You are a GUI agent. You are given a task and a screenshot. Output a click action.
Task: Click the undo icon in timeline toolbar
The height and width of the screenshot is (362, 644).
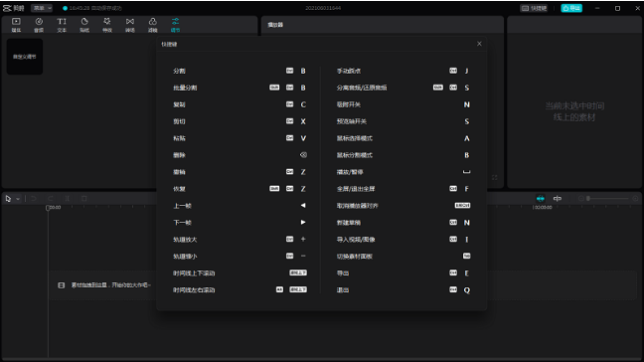(34, 199)
